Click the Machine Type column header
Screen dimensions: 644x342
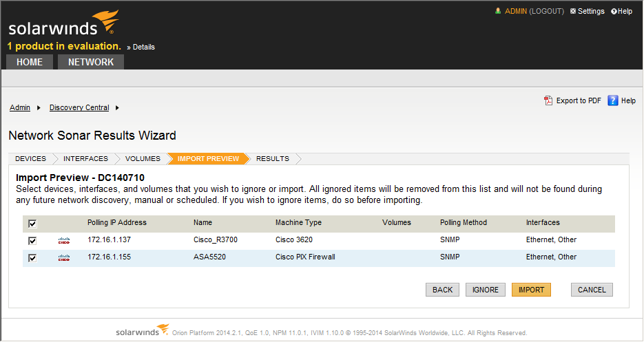(299, 222)
